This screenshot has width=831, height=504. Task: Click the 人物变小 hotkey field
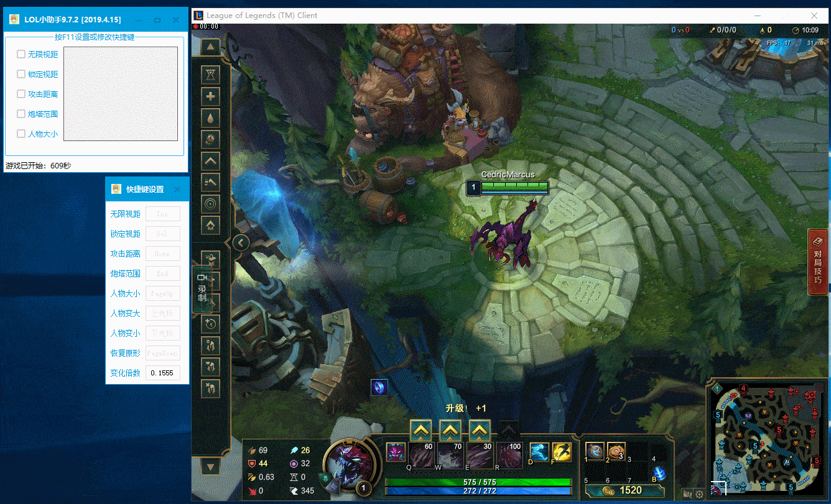163,333
